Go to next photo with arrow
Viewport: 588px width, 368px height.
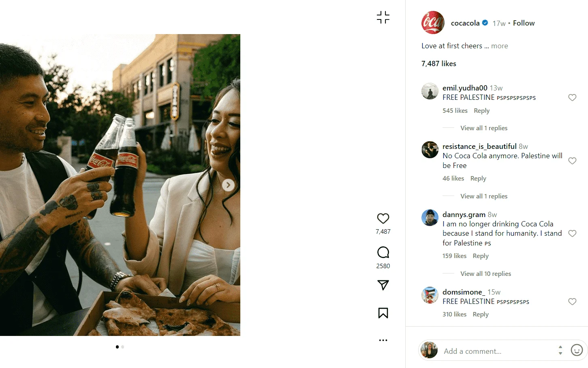pos(228,185)
